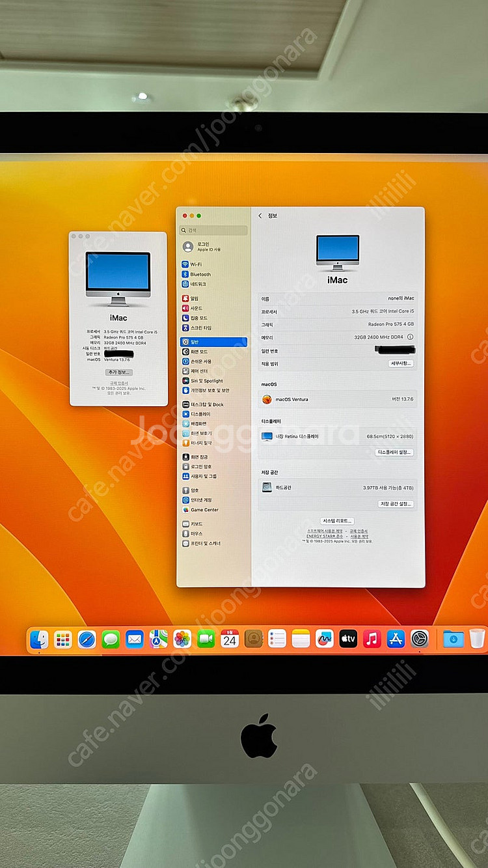488x868 pixels.
Task: Open 소프트웨어 사용권 계약 link
Action: (x=326, y=531)
